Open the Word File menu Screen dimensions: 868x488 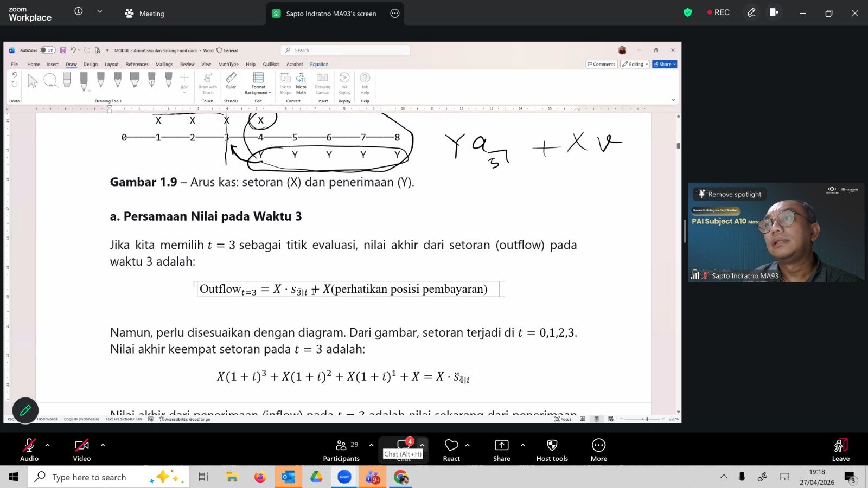coord(15,65)
